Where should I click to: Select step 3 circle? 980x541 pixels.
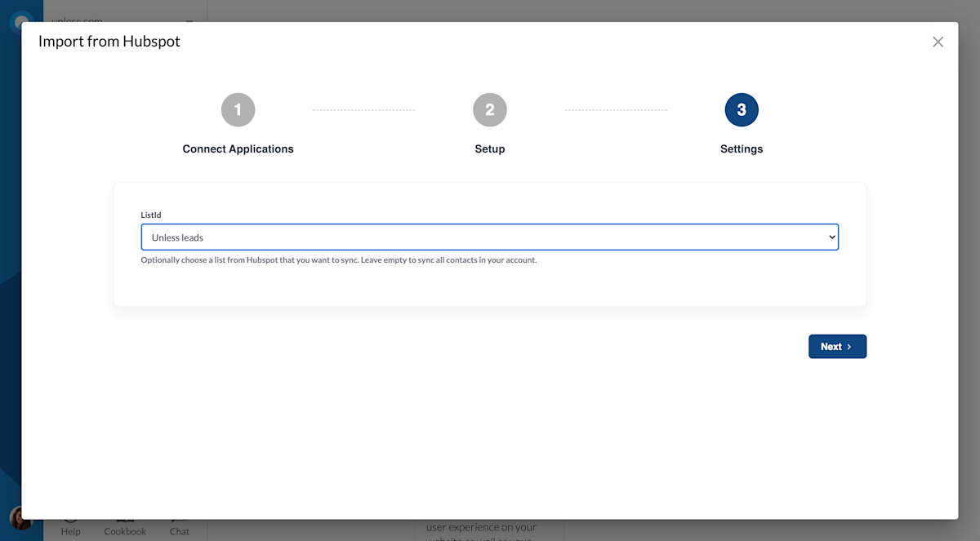coord(742,109)
